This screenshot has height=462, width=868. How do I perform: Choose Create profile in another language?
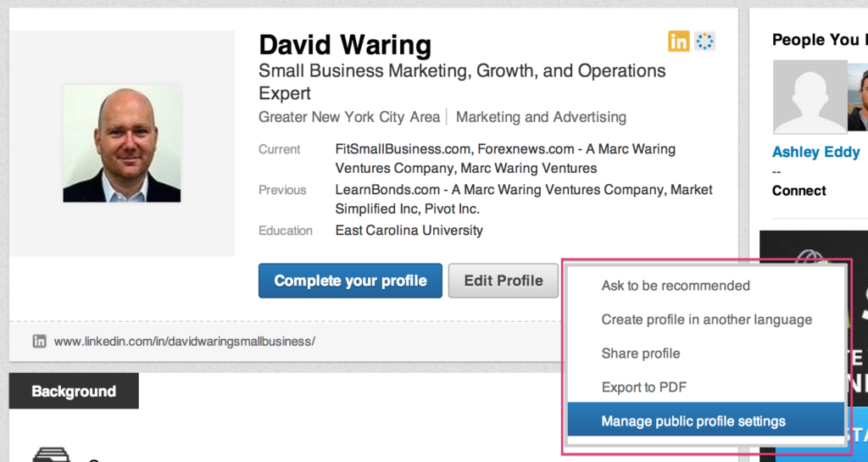[706, 320]
